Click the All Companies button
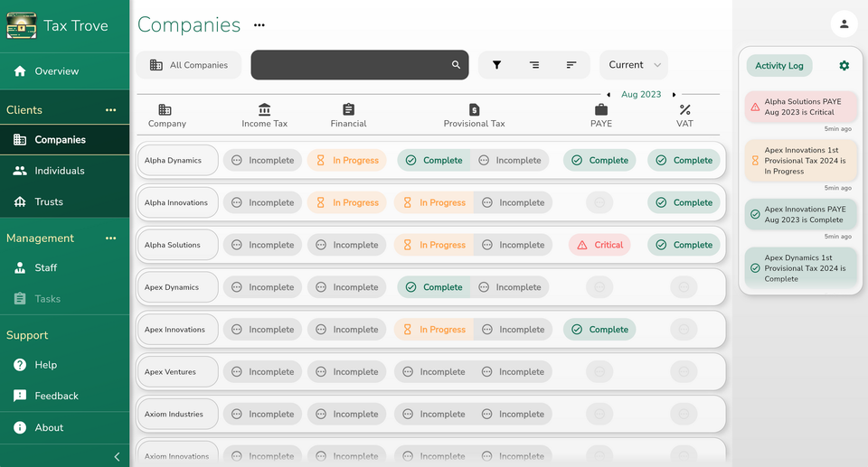 (x=189, y=65)
